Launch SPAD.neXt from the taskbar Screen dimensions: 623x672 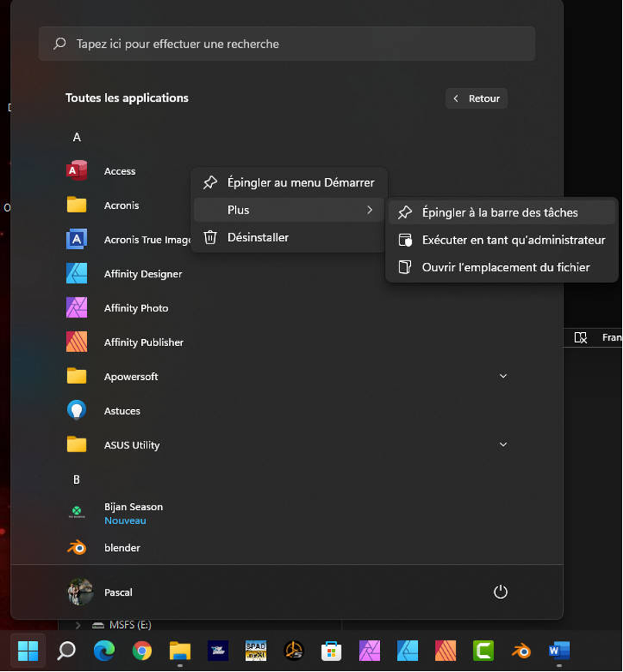tap(255, 651)
